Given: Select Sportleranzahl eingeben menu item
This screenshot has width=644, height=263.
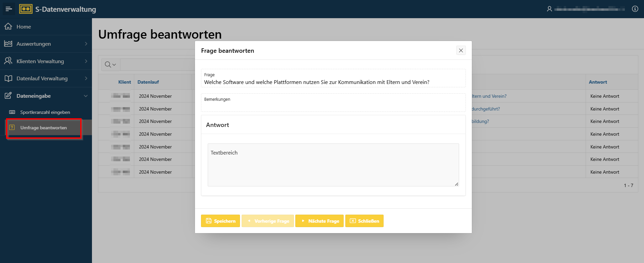Looking at the screenshot, I should pos(45,112).
